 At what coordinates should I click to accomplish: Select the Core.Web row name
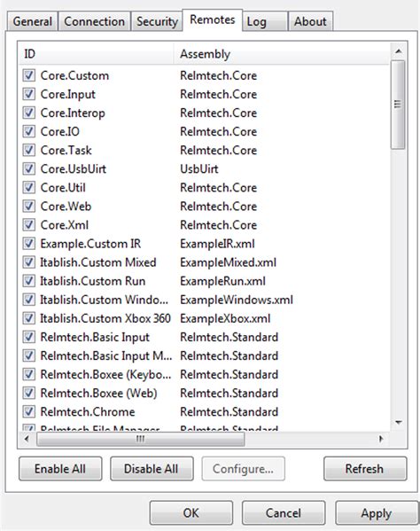(x=66, y=206)
